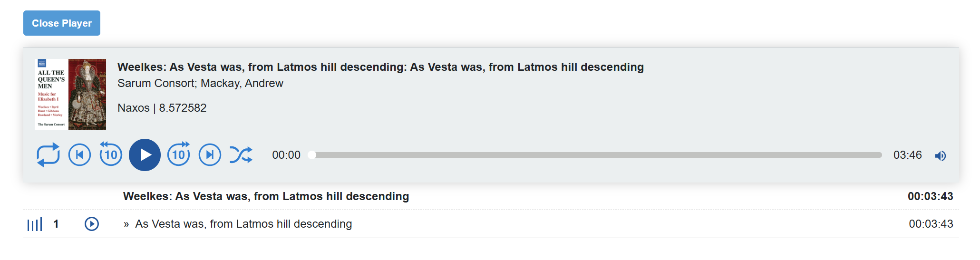The height and width of the screenshot is (260, 980).
Task: Click the equalizer bars icon beside track 1
Action: coord(35,224)
